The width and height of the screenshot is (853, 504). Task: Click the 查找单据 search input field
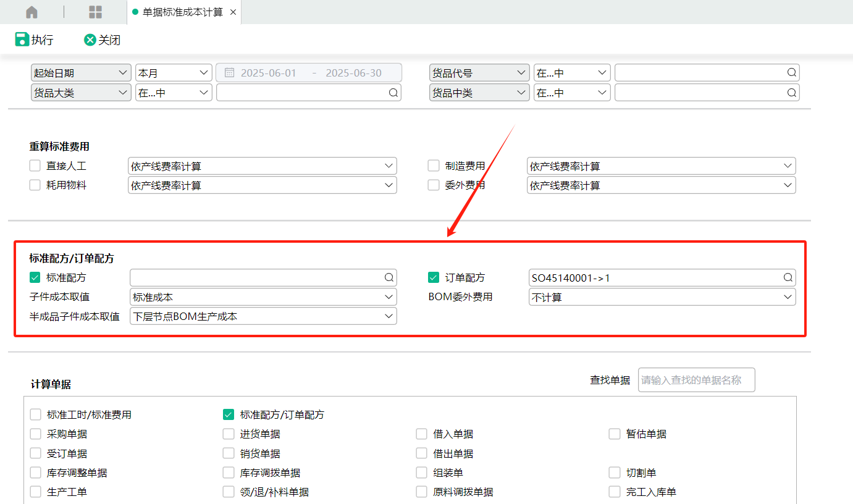pyautogui.click(x=696, y=380)
